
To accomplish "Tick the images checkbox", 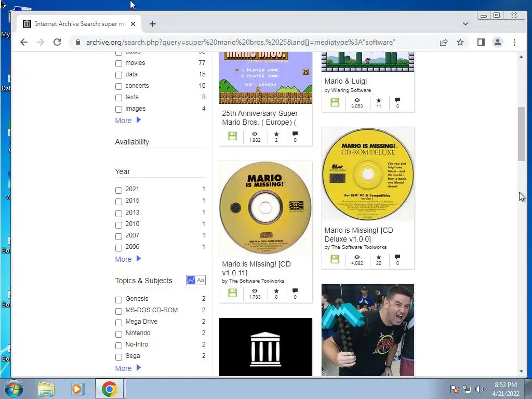I will pos(118,109).
